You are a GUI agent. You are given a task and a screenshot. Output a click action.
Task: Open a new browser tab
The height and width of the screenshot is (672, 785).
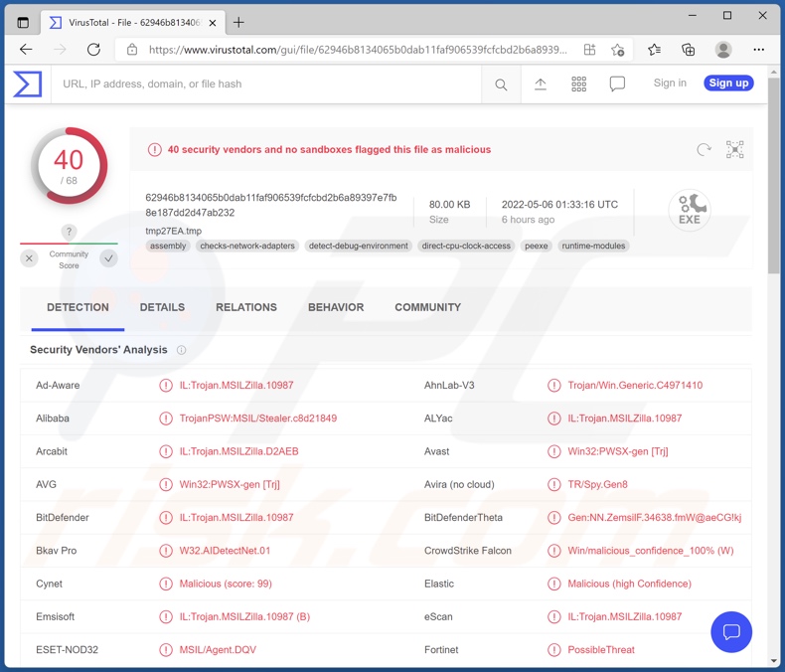tap(238, 22)
